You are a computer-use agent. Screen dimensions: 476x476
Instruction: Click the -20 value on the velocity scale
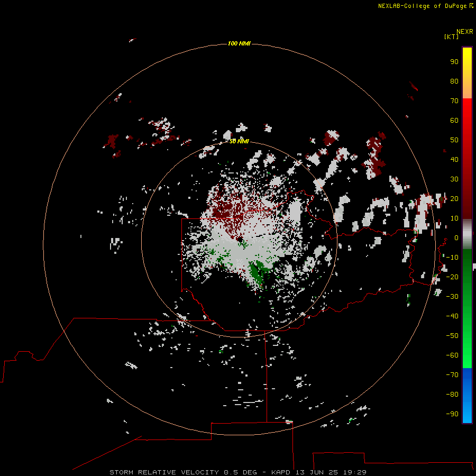452,277
